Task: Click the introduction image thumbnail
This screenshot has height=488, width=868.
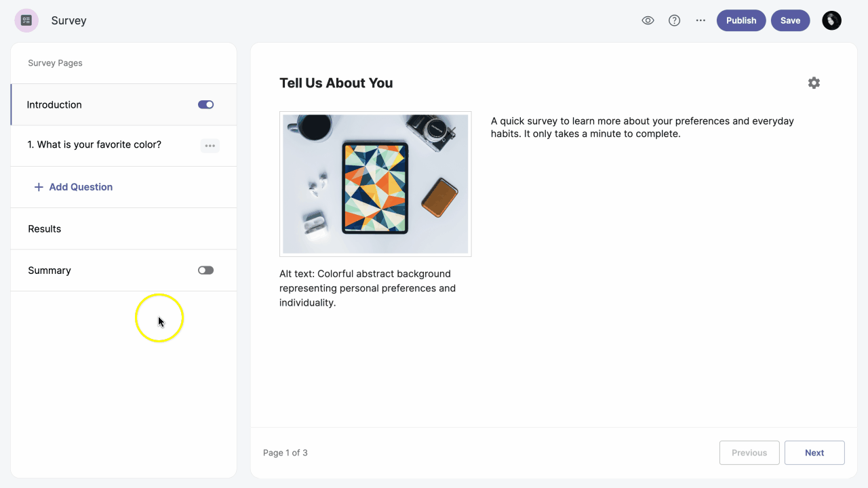Action: (x=375, y=184)
